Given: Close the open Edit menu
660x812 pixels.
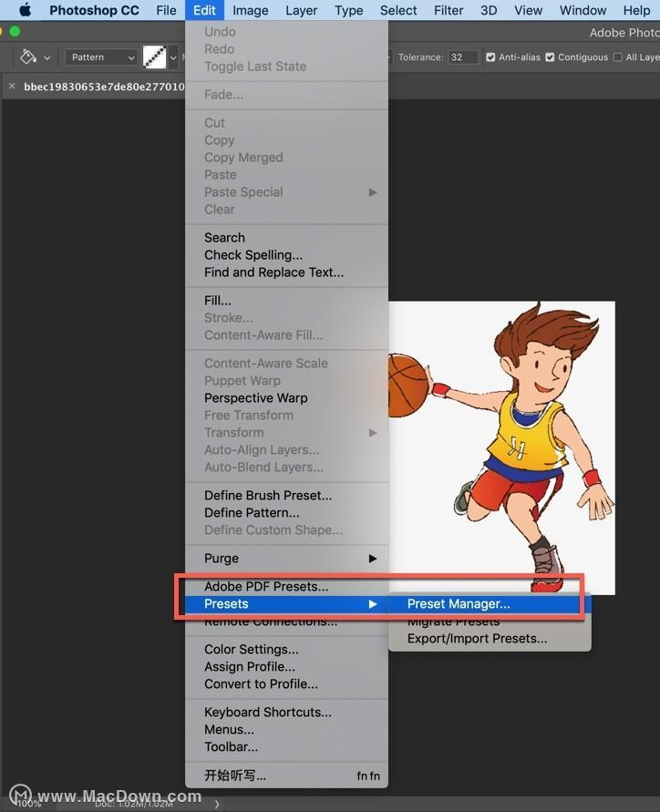Looking at the screenshot, I should [204, 10].
